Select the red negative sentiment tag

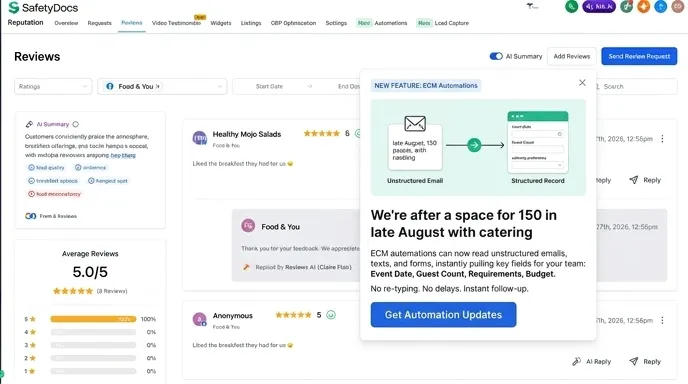54,194
